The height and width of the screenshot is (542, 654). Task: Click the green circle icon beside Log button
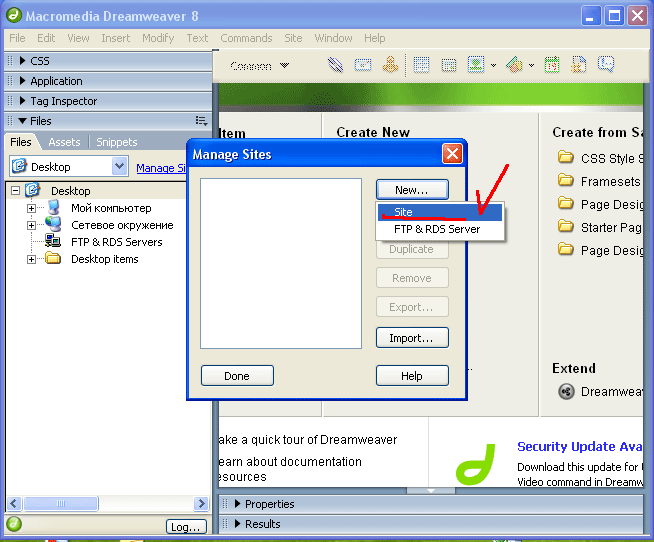click(x=14, y=524)
